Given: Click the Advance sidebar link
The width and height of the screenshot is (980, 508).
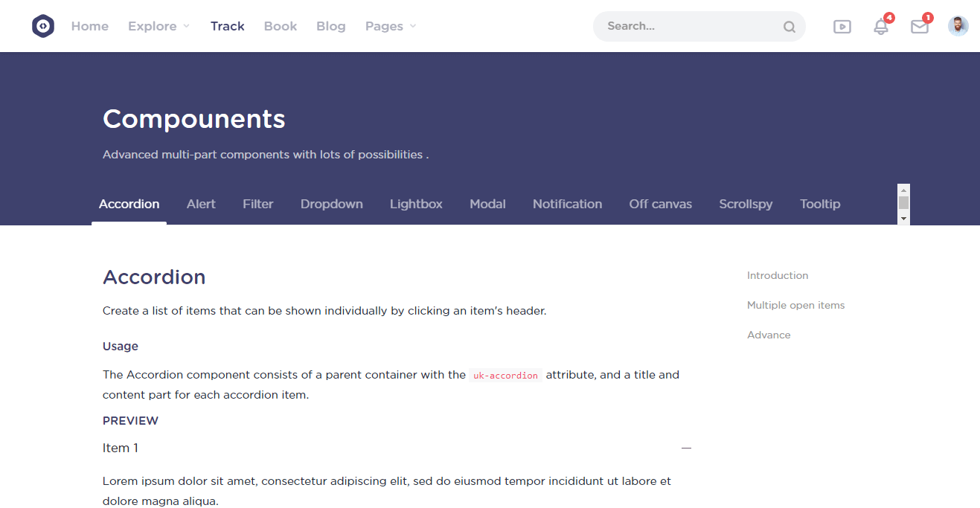Looking at the screenshot, I should 769,335.
